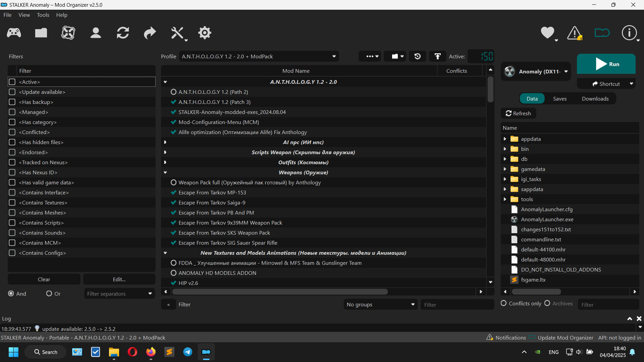The width and height of the screenshot is (644, 362).
Task: Click the Refresh button in Data panel
Action: [x=518, y=113]
